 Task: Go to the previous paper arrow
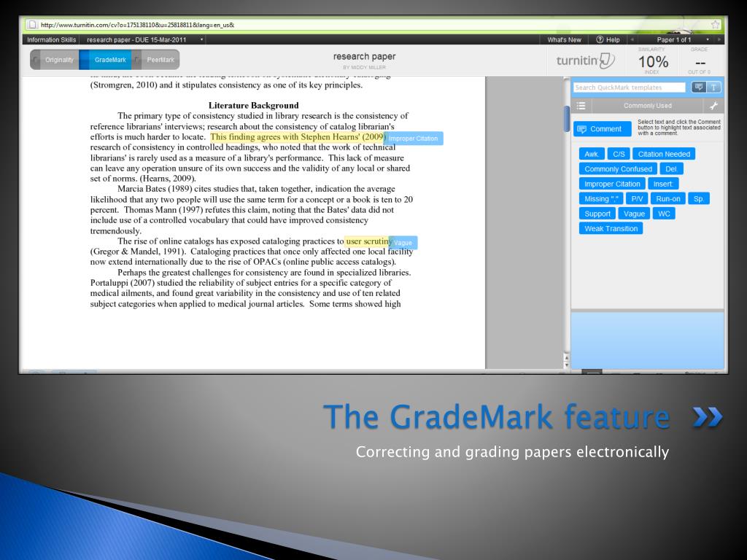tap(632, 39)
